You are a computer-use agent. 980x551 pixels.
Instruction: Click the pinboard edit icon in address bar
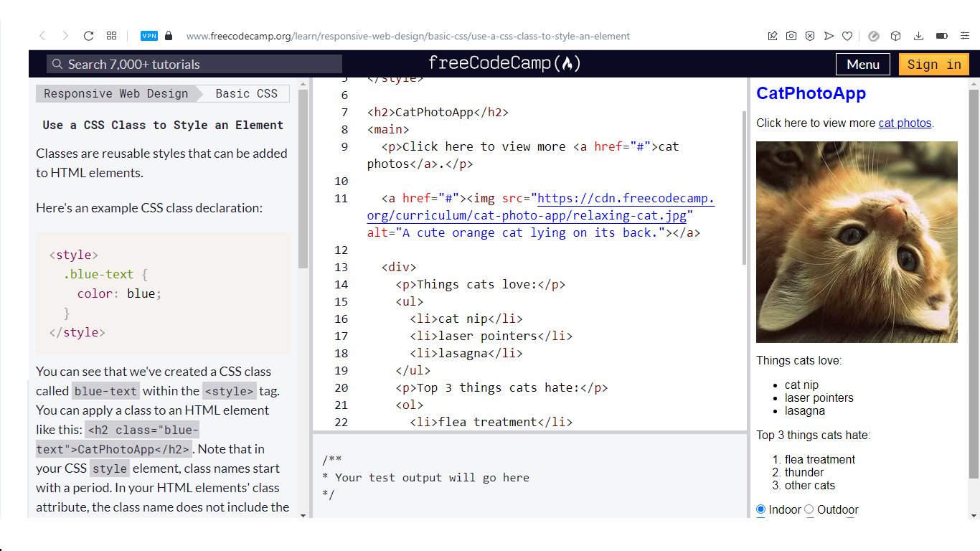coord(773,36)
